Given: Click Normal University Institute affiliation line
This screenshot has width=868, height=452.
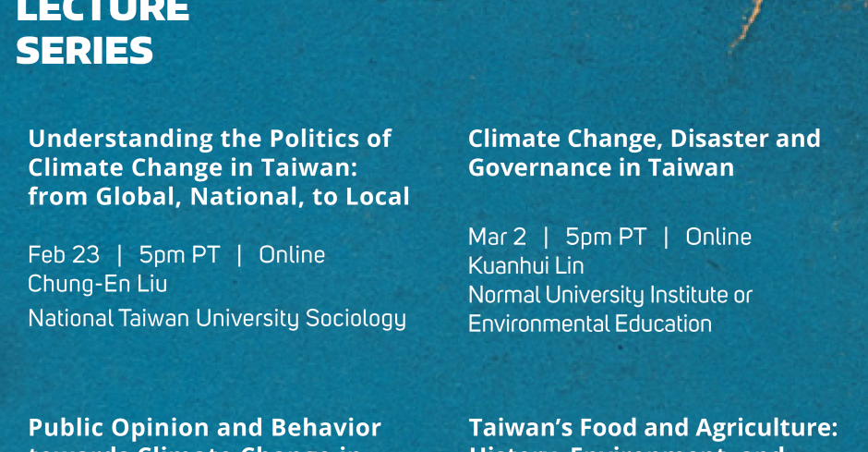Looking at the screenshot, I should pos(610,295).
